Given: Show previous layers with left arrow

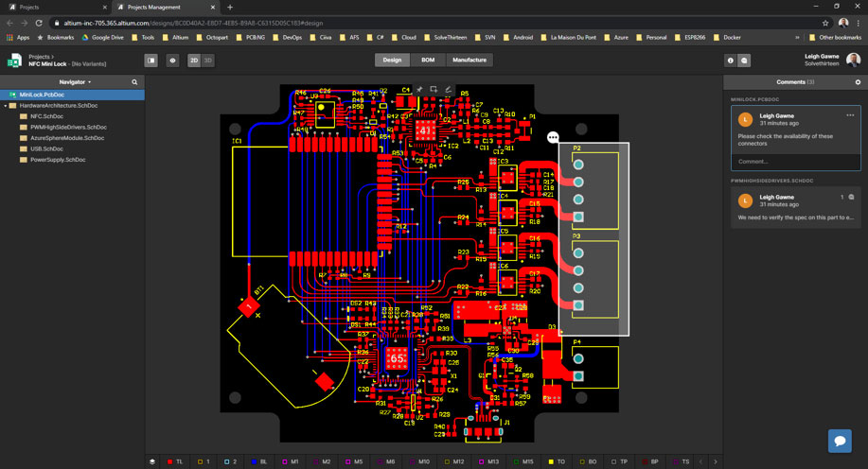Looking at the screenshot, I should click(700, 461).
